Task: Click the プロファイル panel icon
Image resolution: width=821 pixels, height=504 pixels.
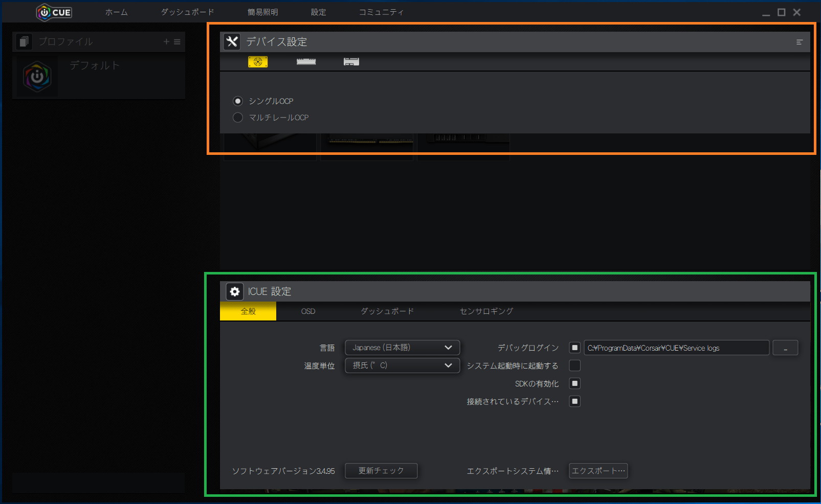Action: 24,41
